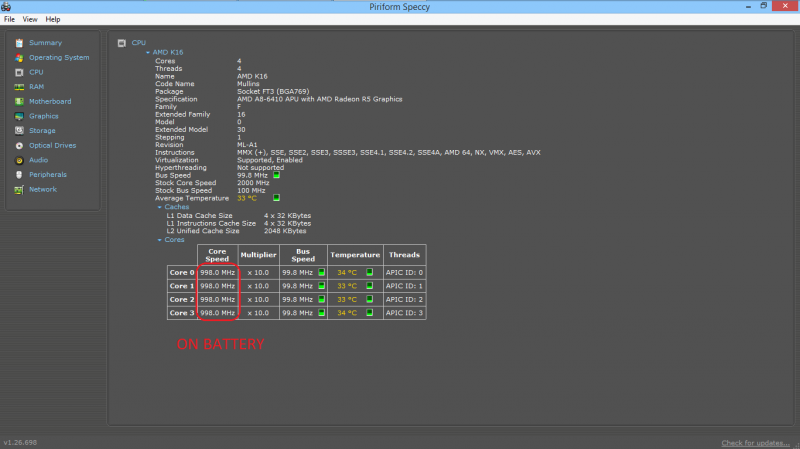Click Core 3 temperature green indicator
Image resolution: width=800 pixels, height=449 pixels.
369,312
